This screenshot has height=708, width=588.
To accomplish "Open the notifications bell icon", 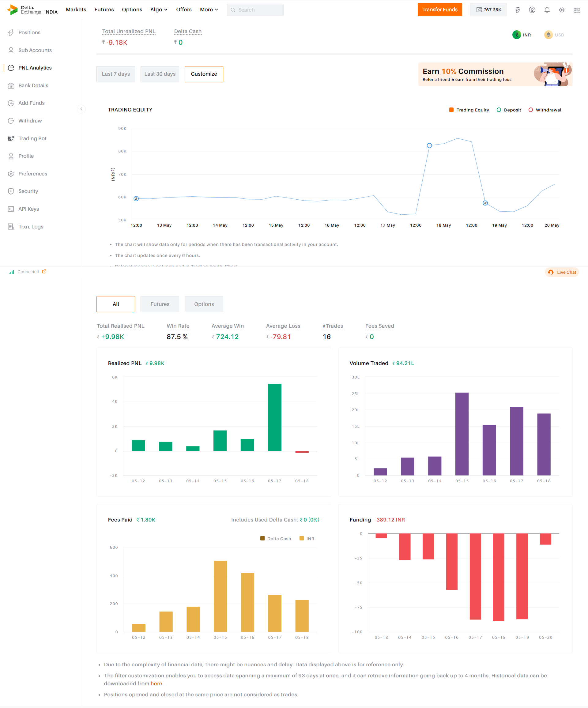I will (x=547, y=10).
